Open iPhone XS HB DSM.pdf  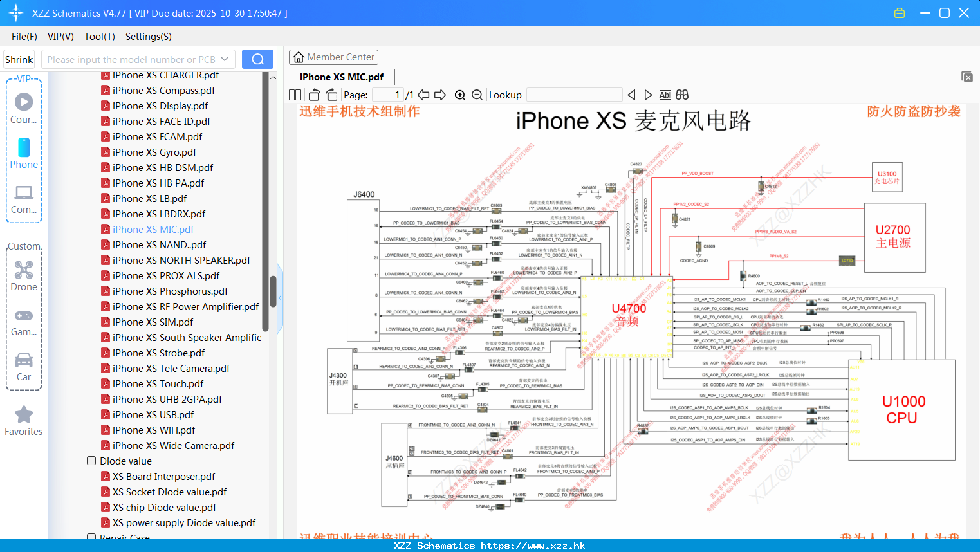pos(163,168)
